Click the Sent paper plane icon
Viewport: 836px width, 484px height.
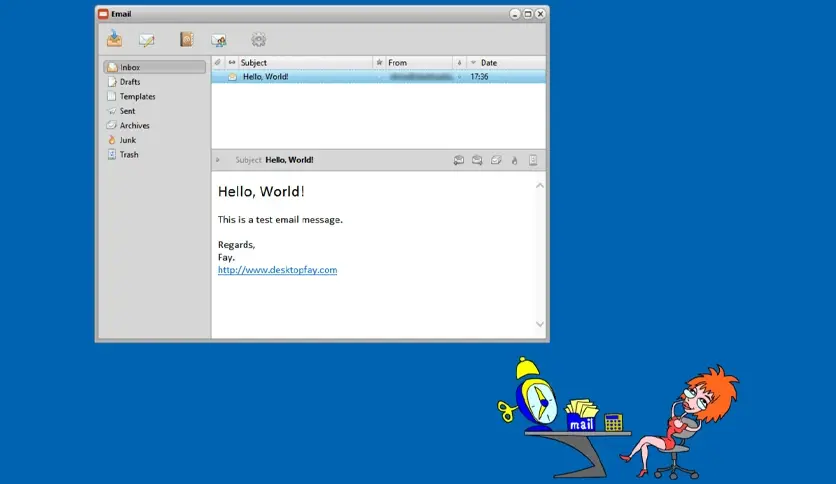(111, 111)
